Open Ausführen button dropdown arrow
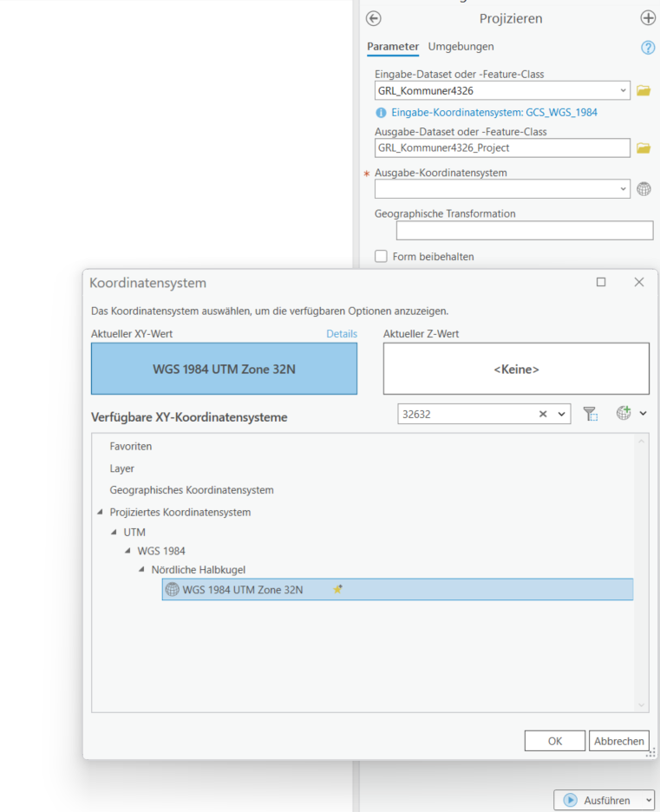 [x=649, y=800]
